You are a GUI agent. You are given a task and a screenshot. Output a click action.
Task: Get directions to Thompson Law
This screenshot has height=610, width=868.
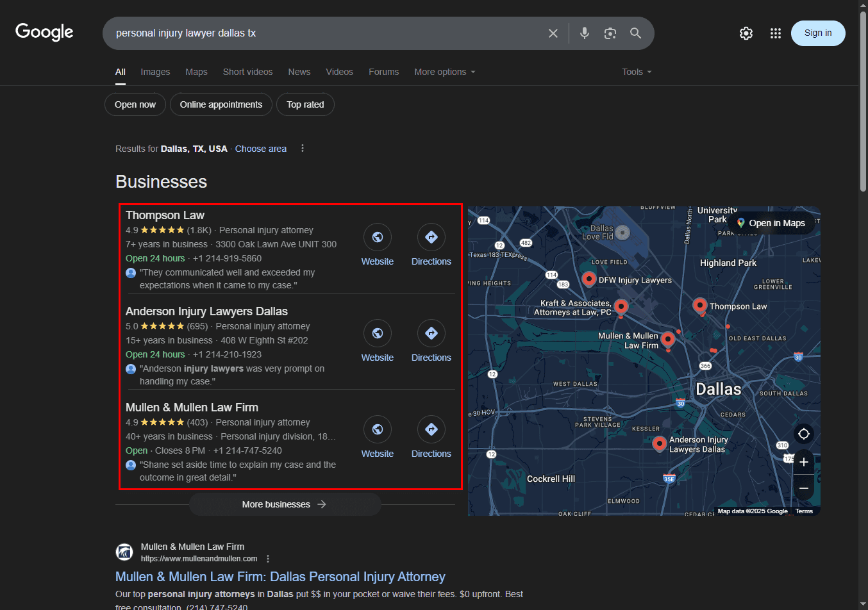pos(431,237)
